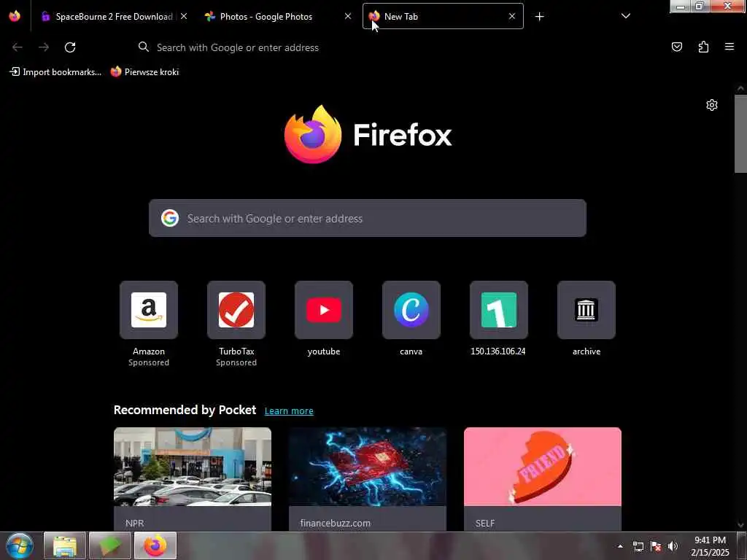
Task: Open the Firefox application hamburger menu
Action: 729,47
